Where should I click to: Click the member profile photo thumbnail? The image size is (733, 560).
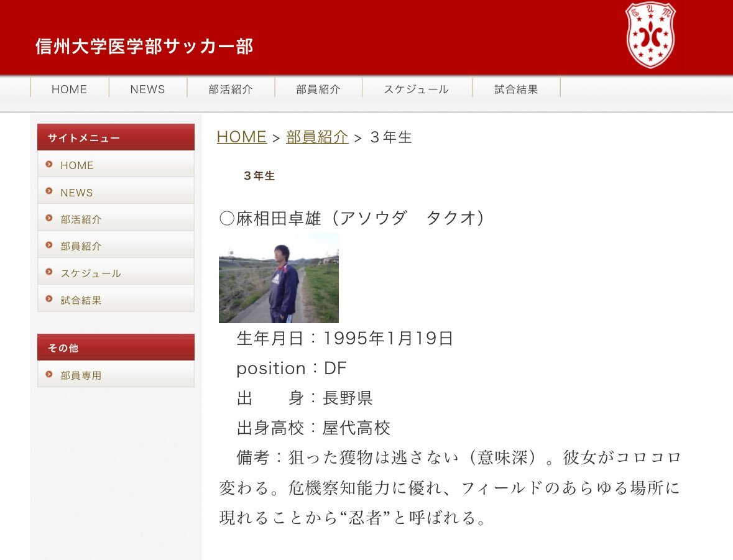pyautogui.click(x=279, y=278)
